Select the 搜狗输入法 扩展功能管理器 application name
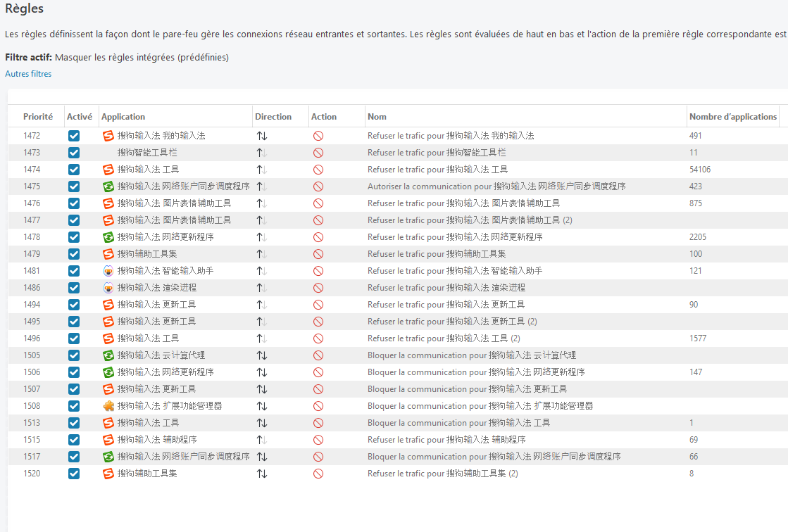788x532 pixels. [x=169, y=406]
